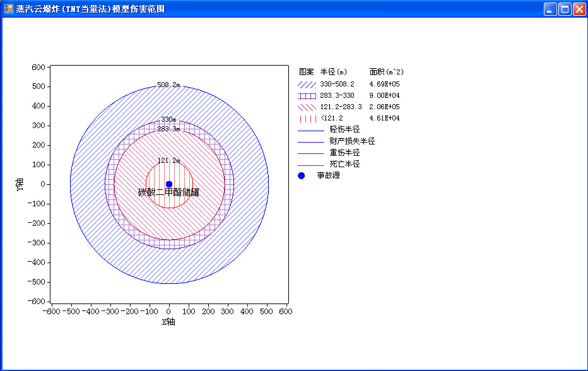588x371 pixels.
Task: Close the window
Action: 579,9
